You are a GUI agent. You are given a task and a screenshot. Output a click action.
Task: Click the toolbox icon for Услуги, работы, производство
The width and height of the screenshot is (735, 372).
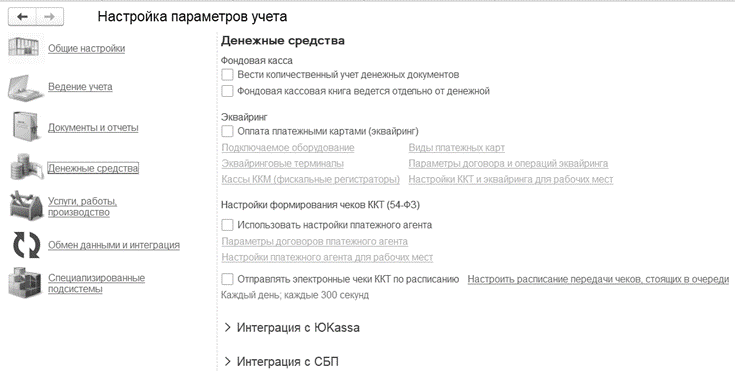pos(26,206)
